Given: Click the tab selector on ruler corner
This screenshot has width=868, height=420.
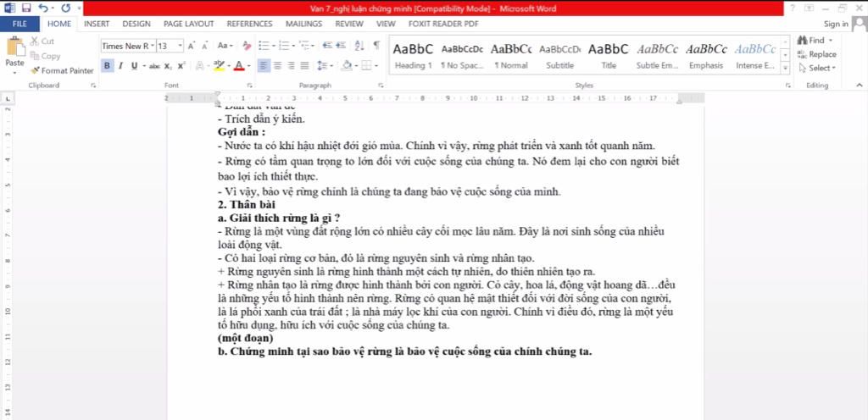Looking at the screenshot, I should pyautogui.click(x=7, y=98).
